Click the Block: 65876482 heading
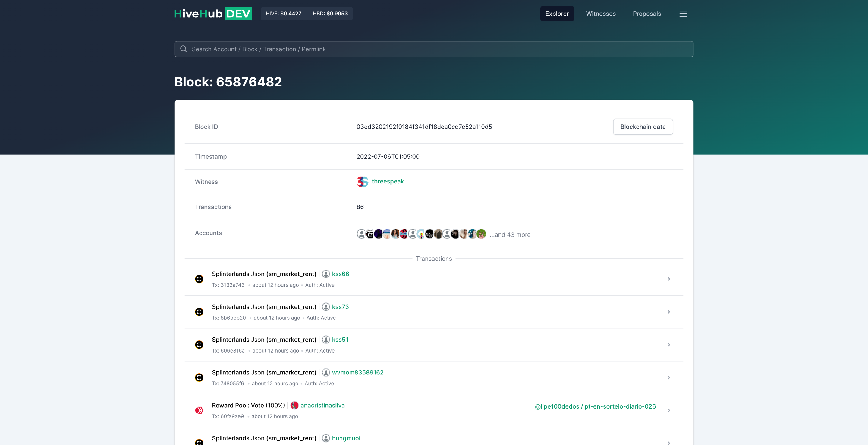The width and height of the screenshot is (868, 445). coord(228,82)
